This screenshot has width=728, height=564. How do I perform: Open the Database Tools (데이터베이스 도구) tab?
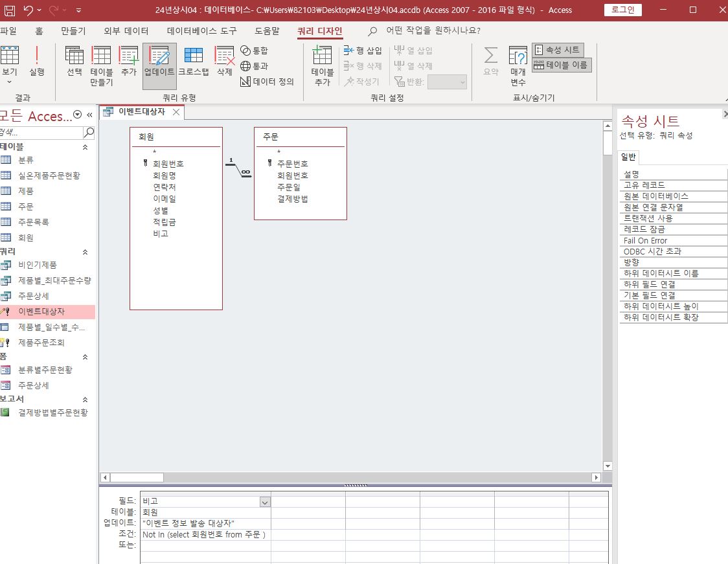(201, 30)
